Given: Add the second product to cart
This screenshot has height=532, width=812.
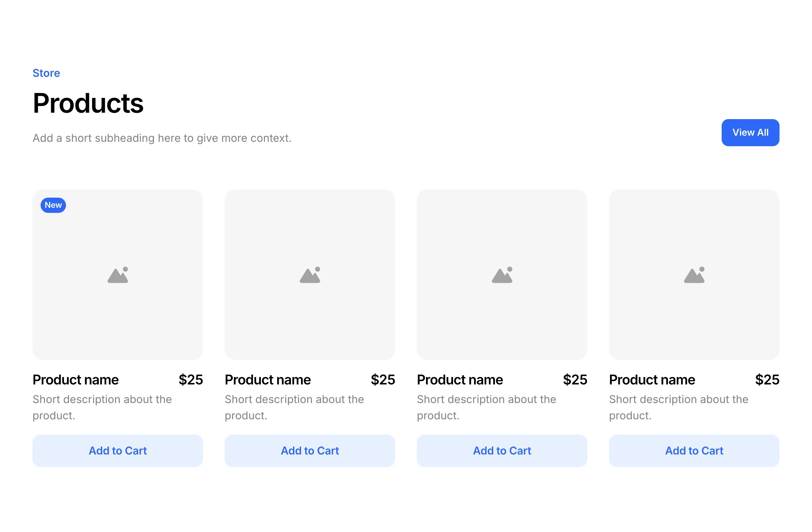Looking at the screenshot, I should click(x=310, y=450).
